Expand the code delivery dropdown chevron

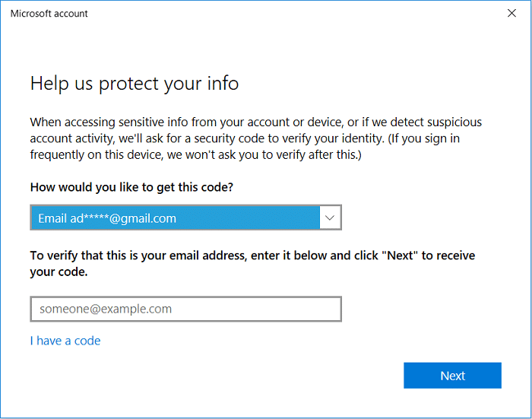coord(329,217)
